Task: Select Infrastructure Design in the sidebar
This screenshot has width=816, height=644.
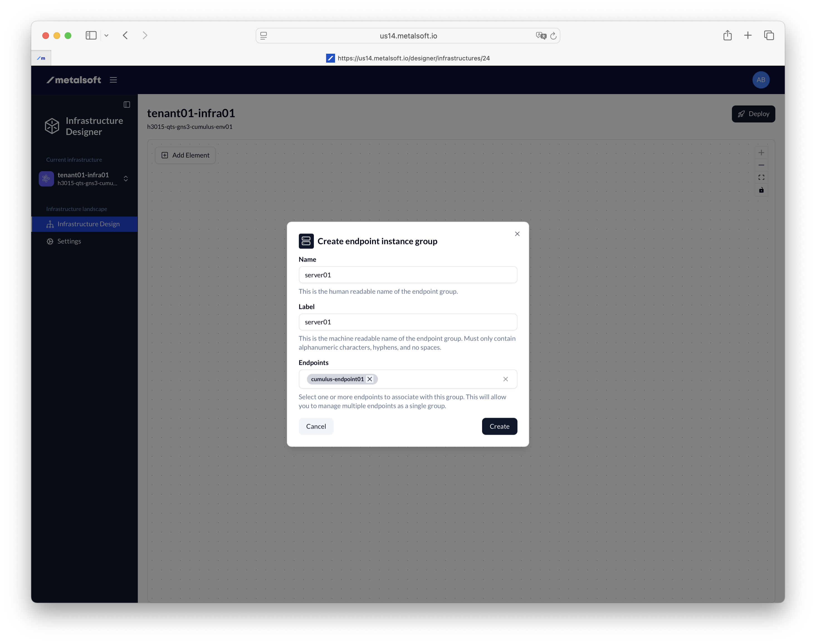Action: 88,223
